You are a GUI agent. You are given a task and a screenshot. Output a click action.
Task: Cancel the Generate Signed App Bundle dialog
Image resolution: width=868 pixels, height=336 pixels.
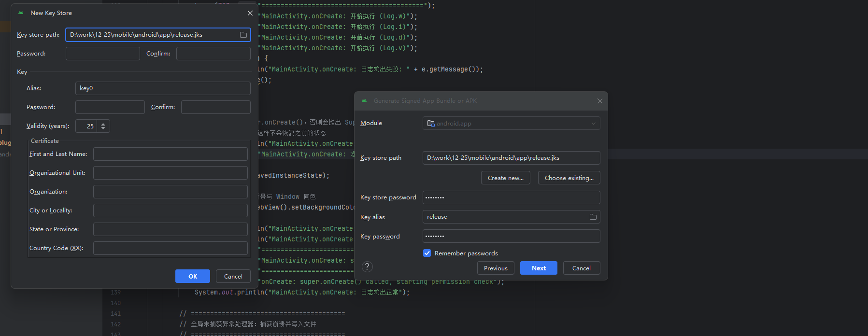(x=582, y=268)
